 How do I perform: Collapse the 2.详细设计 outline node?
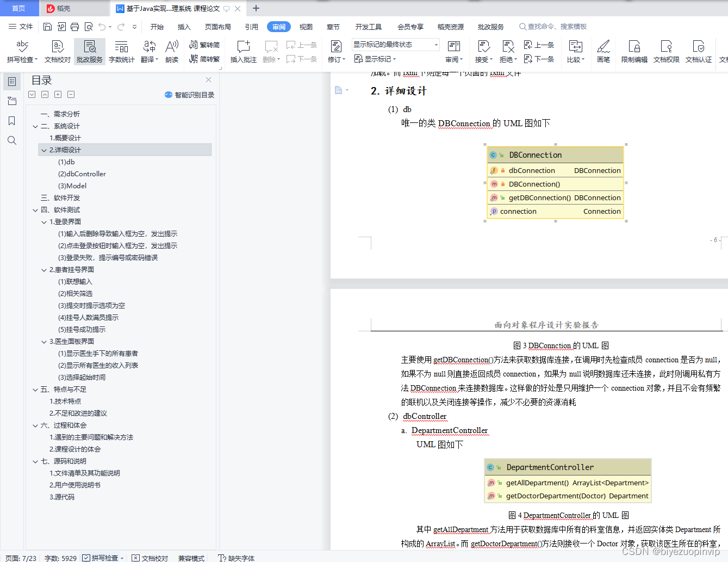pyautogui.click(x=44, y=150)
